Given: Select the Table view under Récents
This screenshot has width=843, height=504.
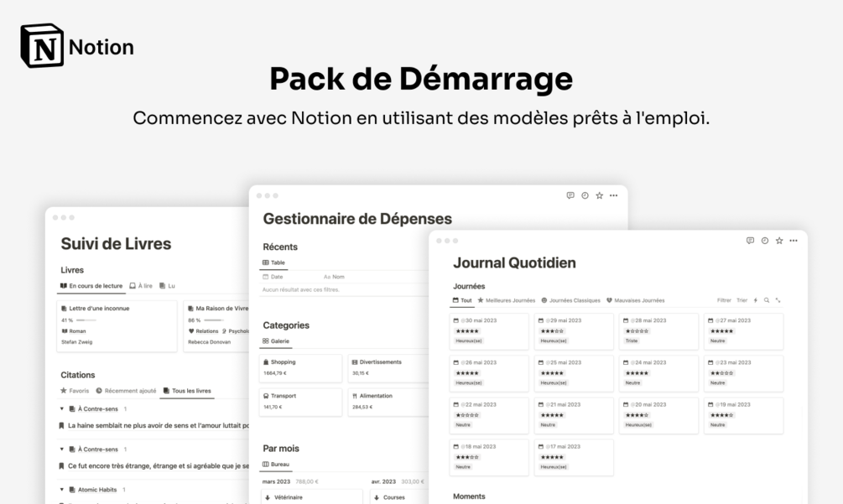Looking at the screenshot, I should click(x=273, y=262).
